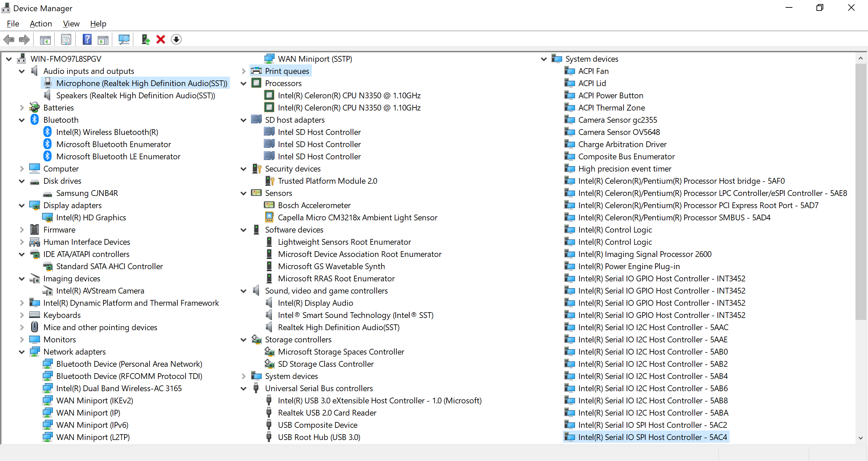
Task: Open the View menu
Action: pyautogui.click(x=71, y=24)
